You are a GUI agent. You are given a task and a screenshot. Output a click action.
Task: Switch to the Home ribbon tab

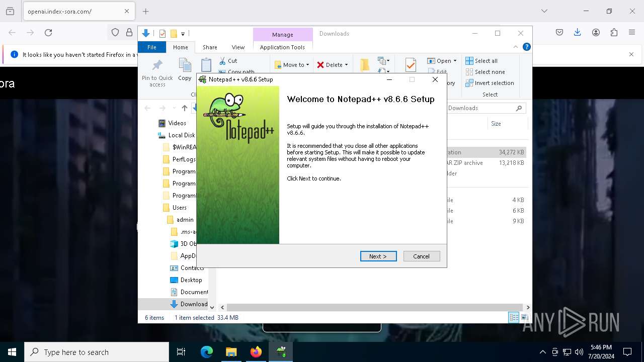tap(181, 47)
